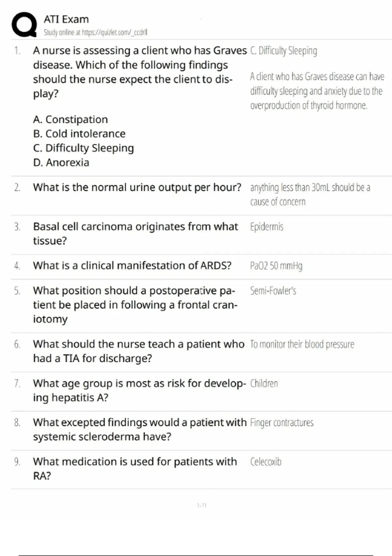Select answer option D. Anorexia
The image size is (392, 556).
(61, 163)
